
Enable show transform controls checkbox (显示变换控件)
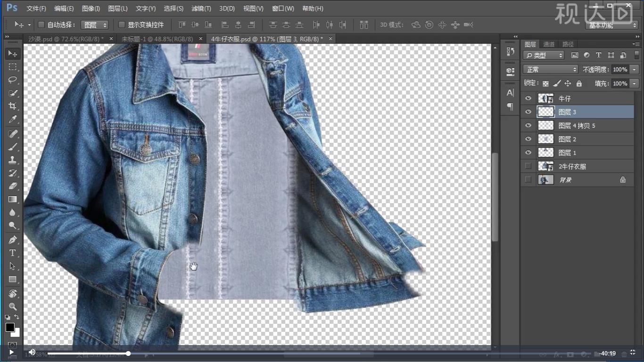(x=122, y=25)
